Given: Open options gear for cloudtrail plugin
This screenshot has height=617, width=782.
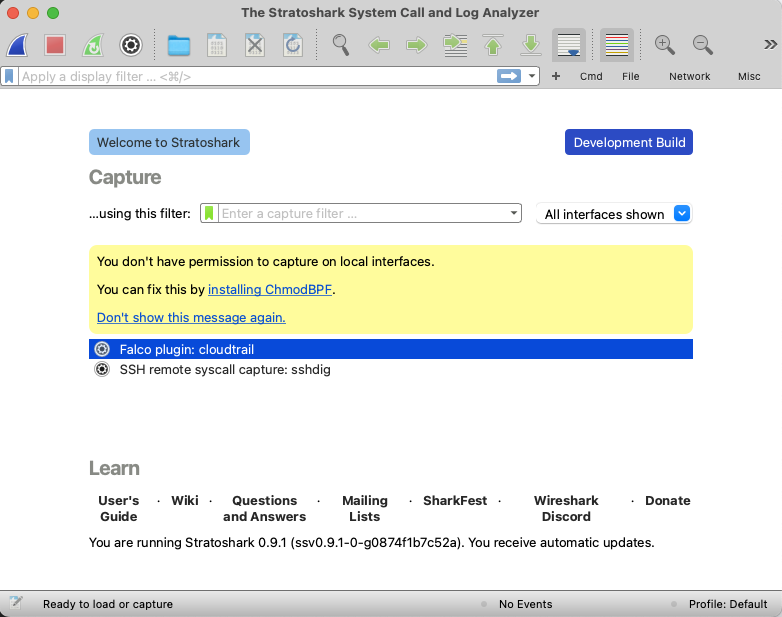Looking at the screenshot, I should (x=102, y=349).
